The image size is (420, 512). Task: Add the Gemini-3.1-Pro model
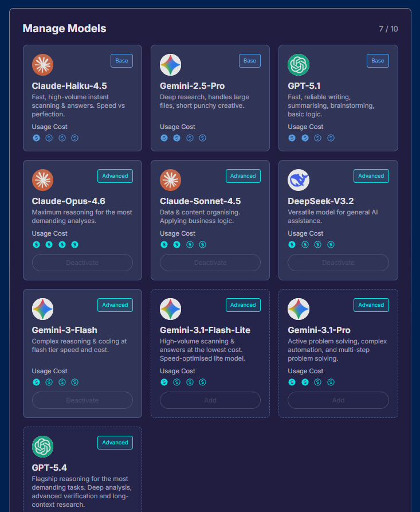click(x=339, y=400)
